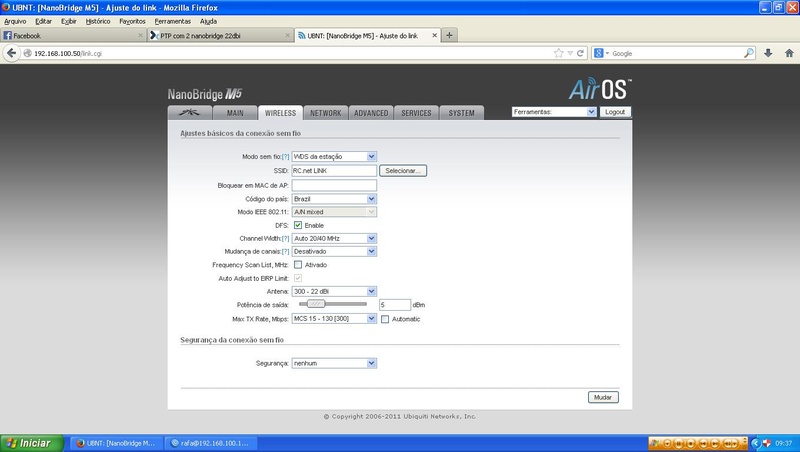
Task: Click the Logout button
Action: 615,112
